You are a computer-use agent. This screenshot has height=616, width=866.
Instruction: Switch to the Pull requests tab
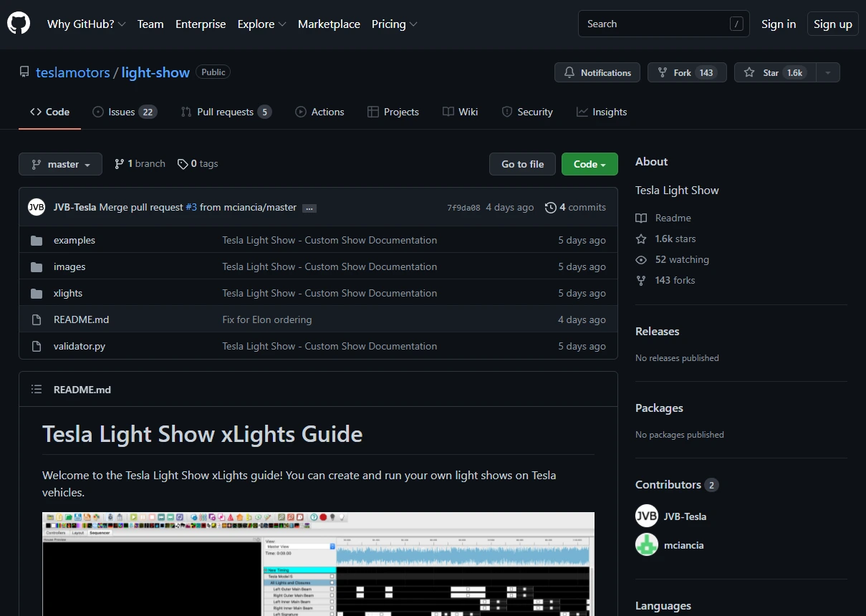226,112
